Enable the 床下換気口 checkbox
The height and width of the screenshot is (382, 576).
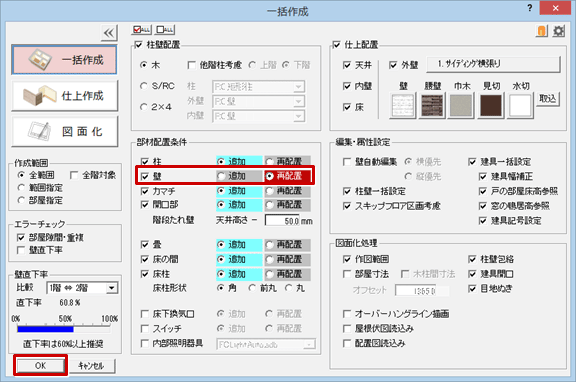tap(145, 314)
